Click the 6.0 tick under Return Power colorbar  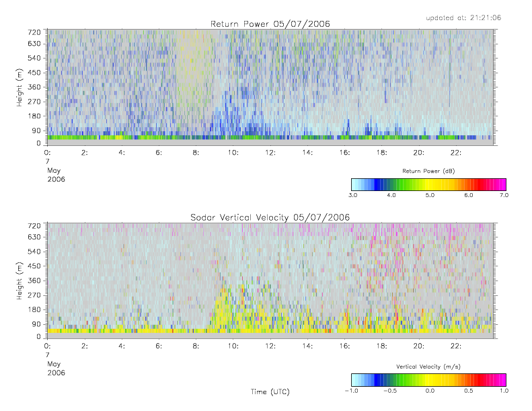click(x=469, y=195)
